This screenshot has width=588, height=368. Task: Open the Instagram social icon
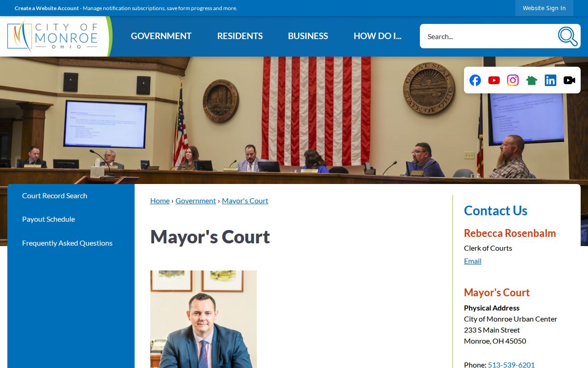[x=513, y=80]
